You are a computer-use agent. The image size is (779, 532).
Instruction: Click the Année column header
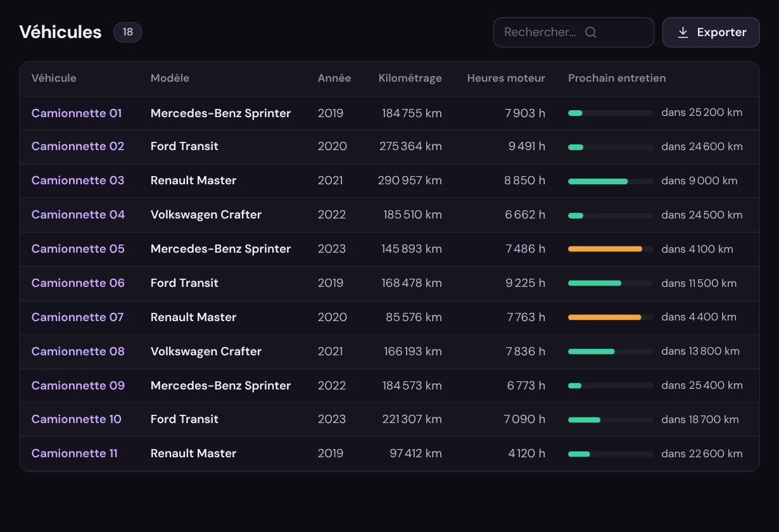click(334, 79)
